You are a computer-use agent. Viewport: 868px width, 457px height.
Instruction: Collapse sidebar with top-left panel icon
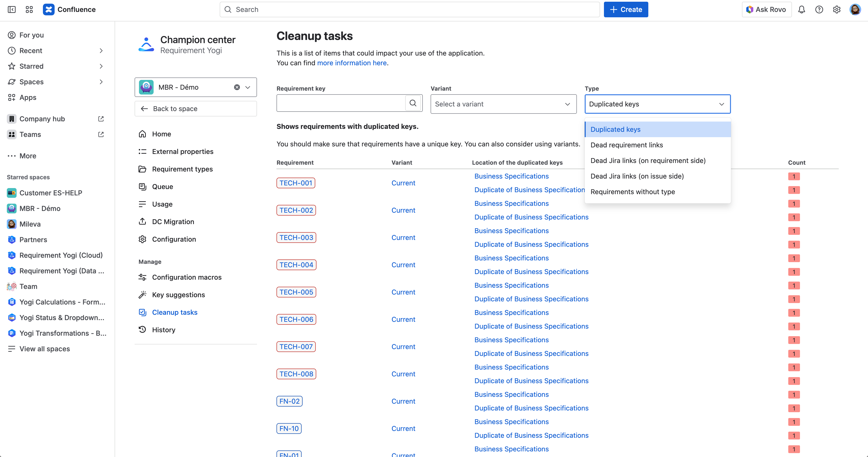[11, 10]
